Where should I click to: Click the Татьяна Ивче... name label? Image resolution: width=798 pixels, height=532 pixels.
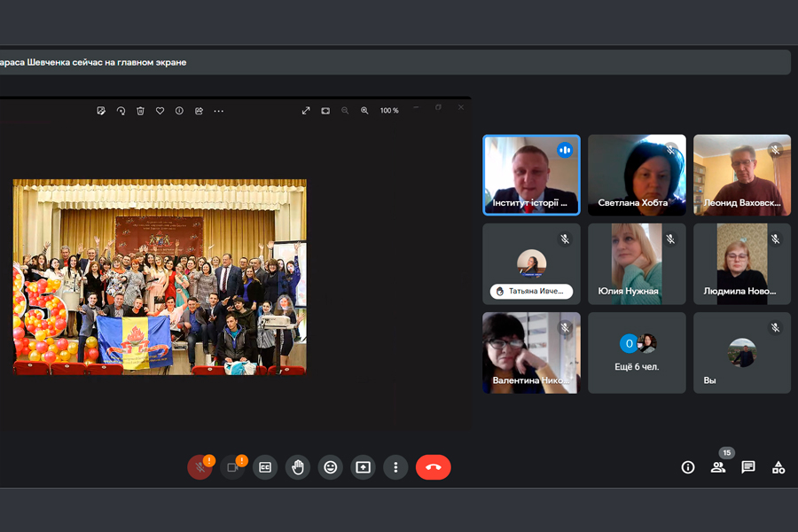click(531, 291)
